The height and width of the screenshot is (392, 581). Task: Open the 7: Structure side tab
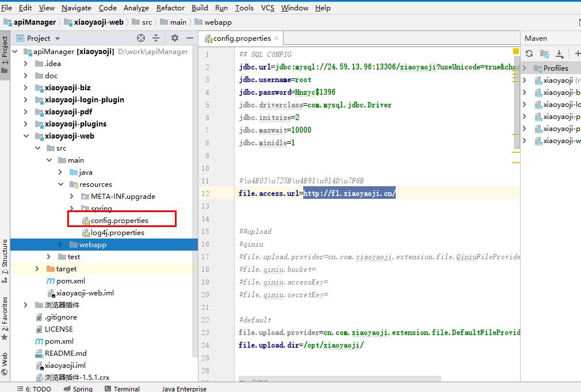tap(5, 261)
